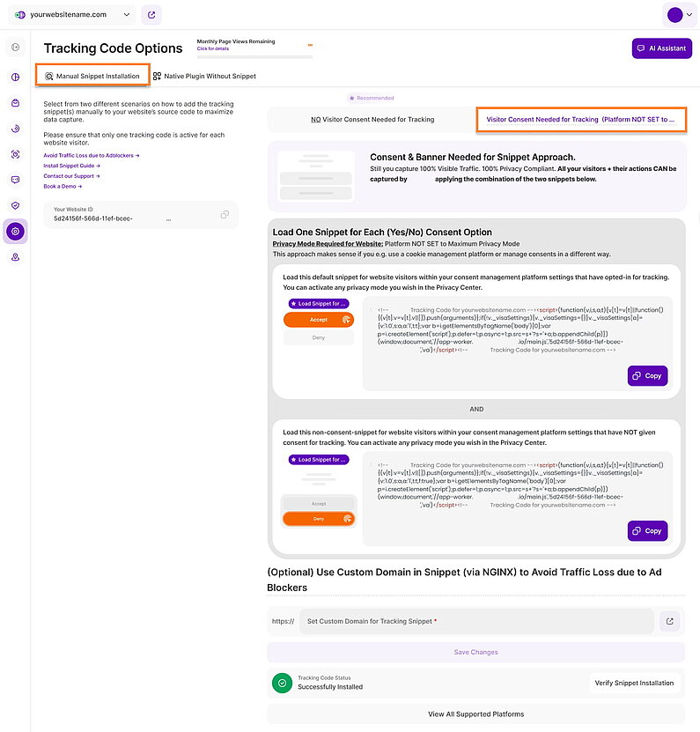Viewport: 700px width, 732px height.
Task: Select NO Visitor Consent Needed for Tracking
Action: pos(372,119)
